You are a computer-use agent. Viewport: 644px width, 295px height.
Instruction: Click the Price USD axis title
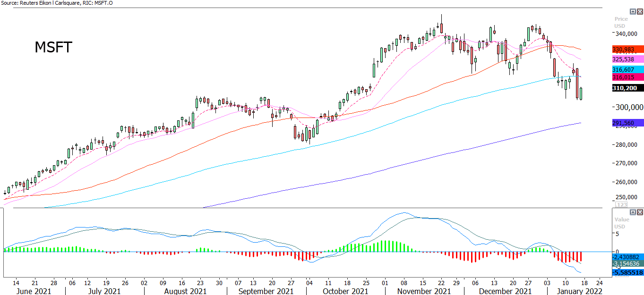[621, 22]
